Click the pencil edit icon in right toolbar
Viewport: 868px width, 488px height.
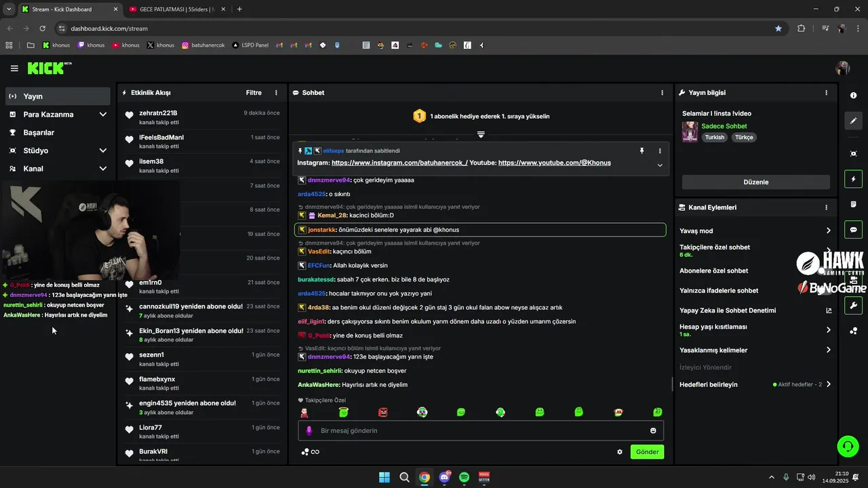click(x=854, y=121)
